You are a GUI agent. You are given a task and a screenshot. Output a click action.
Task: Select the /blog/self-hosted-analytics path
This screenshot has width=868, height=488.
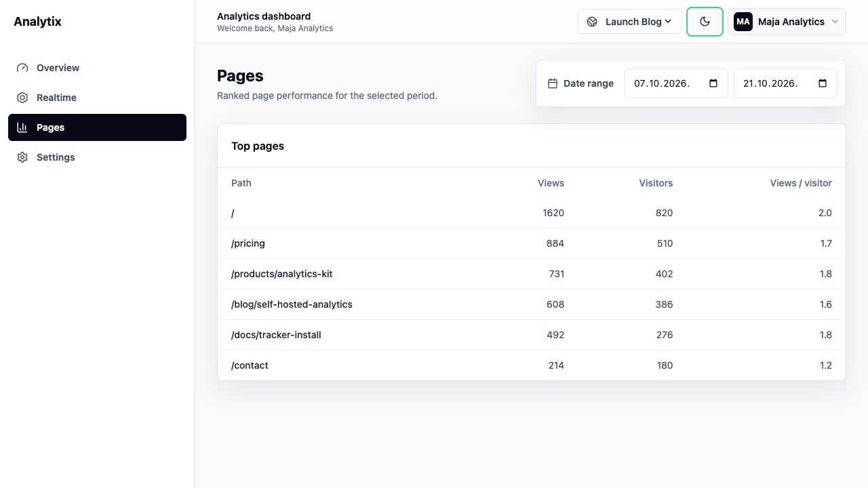tap(292, 304)
